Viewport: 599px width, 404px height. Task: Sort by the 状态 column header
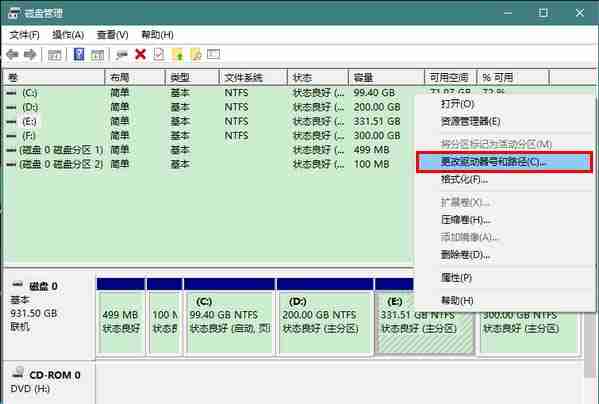tap(318, 78)
